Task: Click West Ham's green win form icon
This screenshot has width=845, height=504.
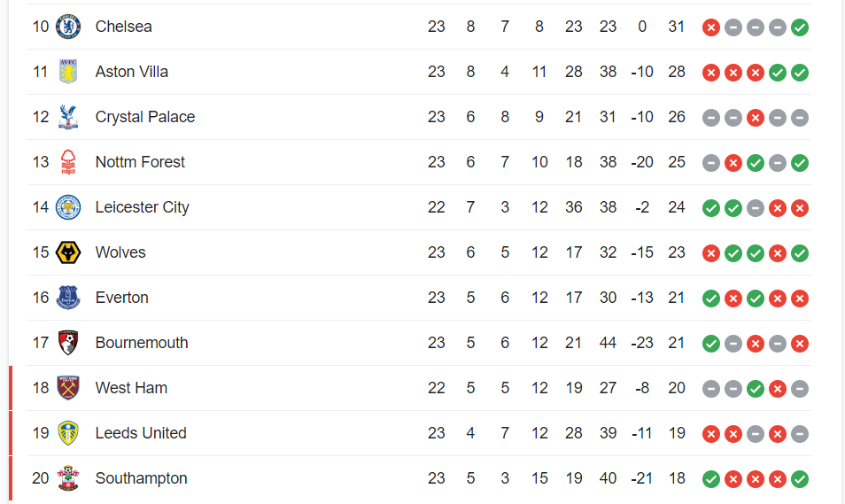Action: [756, 389]
